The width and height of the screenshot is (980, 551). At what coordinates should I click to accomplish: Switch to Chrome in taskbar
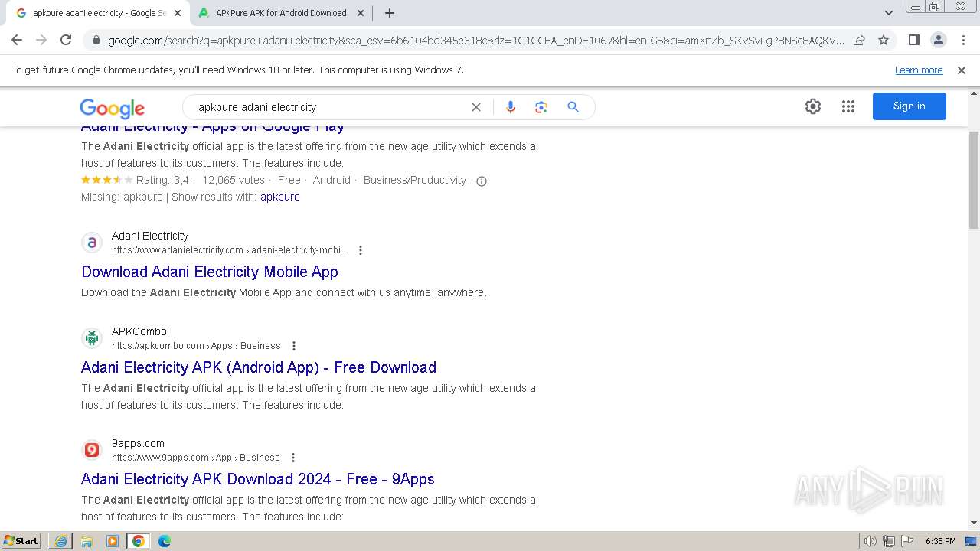tap(139, 541)
